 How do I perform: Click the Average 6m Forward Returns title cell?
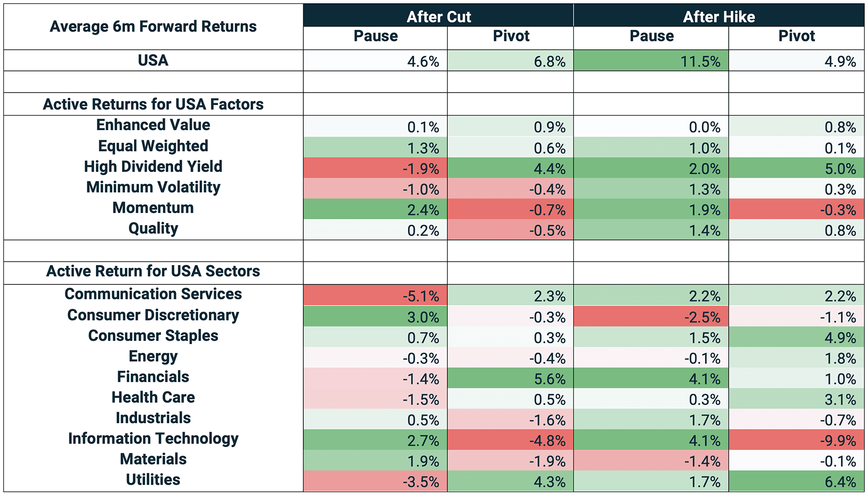153,27
